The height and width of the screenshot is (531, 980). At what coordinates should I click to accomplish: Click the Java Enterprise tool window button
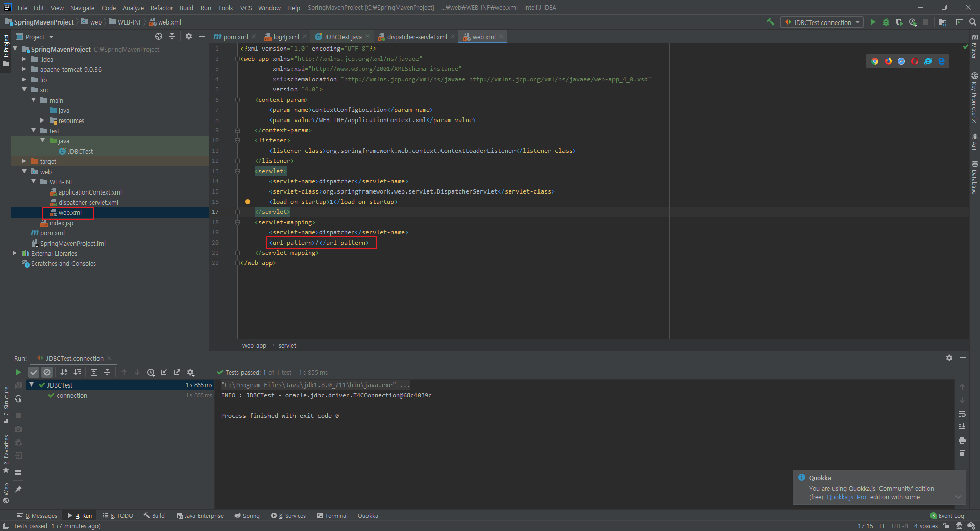(x=200, y=516)
